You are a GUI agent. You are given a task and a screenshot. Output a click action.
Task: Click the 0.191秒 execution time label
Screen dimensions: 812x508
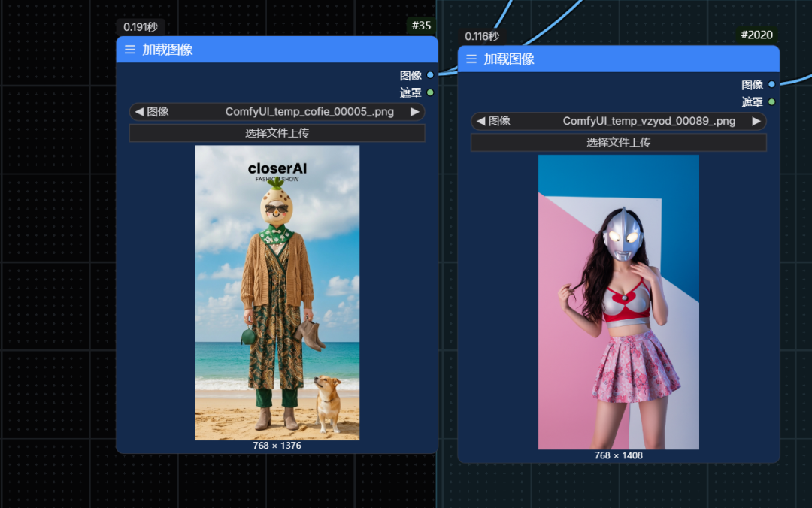tap(141, 27)
